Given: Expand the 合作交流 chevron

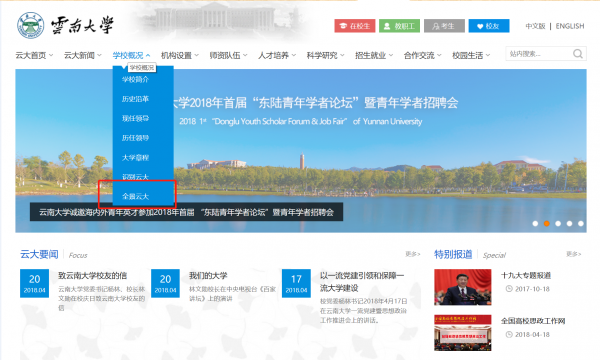Looking at the screenshot, I should point(439,55).
